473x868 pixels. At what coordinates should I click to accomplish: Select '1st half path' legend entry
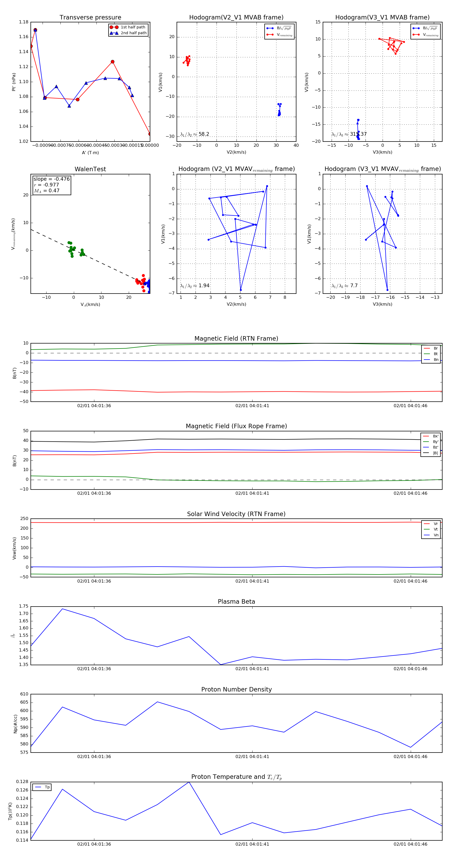coord(128,27)
